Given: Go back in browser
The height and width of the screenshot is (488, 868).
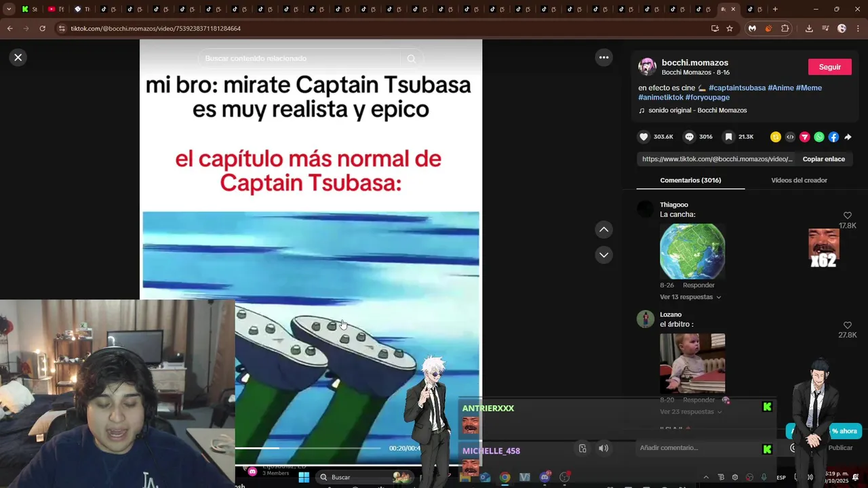Looking at the screenshot, I should point(9,28).
